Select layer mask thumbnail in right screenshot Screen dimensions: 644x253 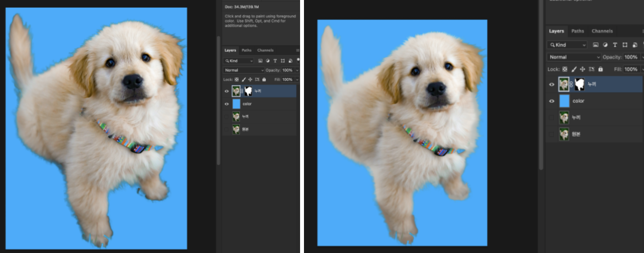[x=579, y=85]
